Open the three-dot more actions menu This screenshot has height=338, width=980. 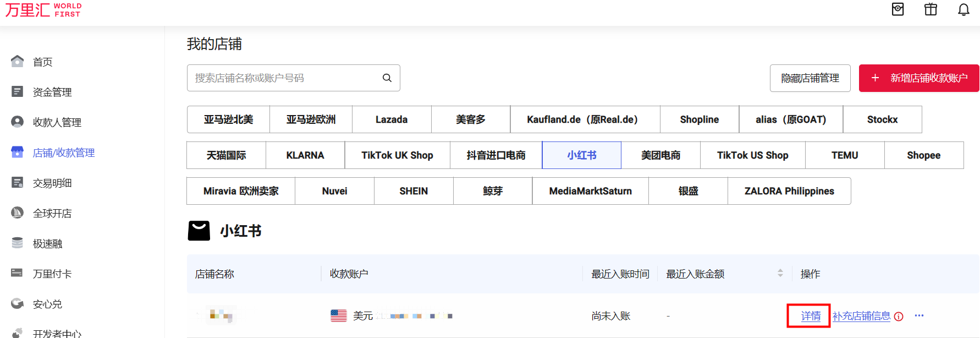point(919,316)
